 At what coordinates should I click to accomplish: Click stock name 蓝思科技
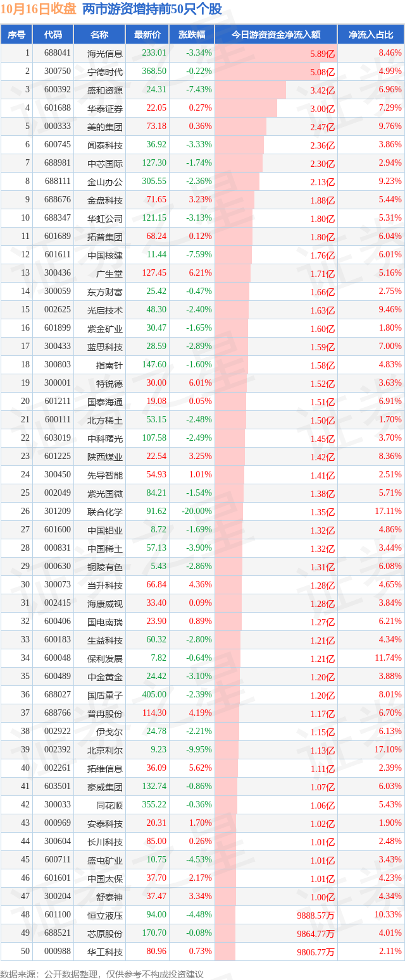105,346
